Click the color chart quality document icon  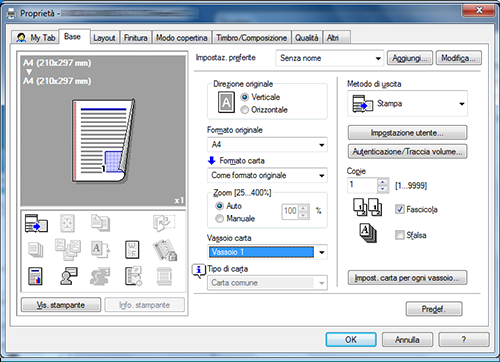[x=35, y=276]
